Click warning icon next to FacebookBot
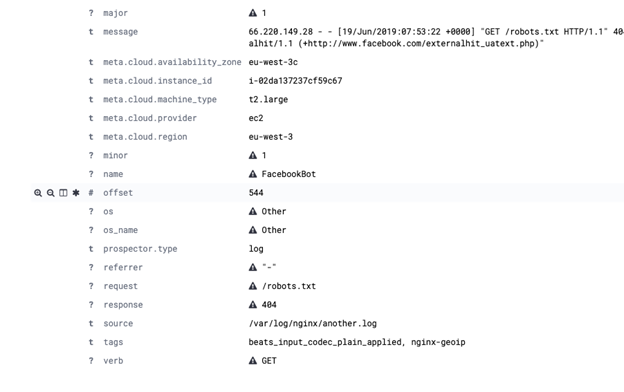Screen dimensions: 624x392 [253, 174]
